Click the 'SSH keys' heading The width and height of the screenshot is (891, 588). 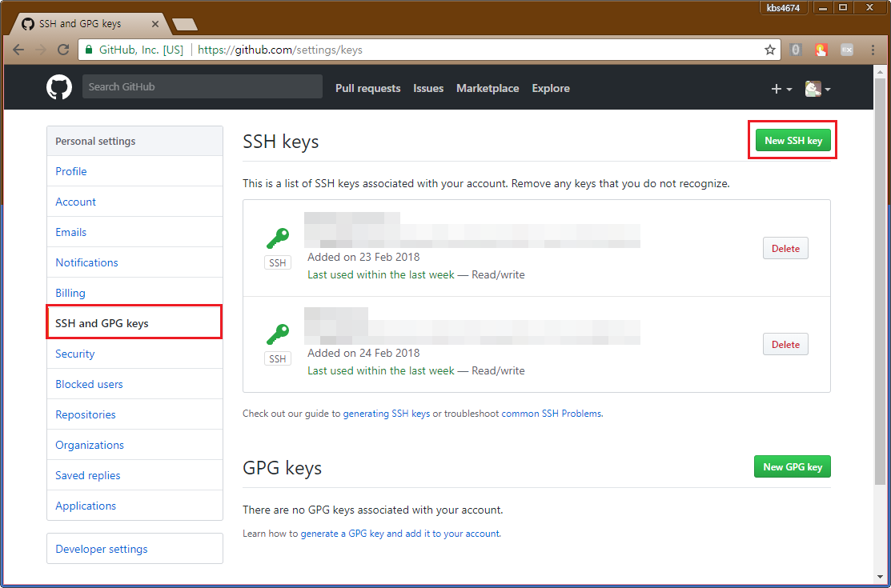(281, 142)
